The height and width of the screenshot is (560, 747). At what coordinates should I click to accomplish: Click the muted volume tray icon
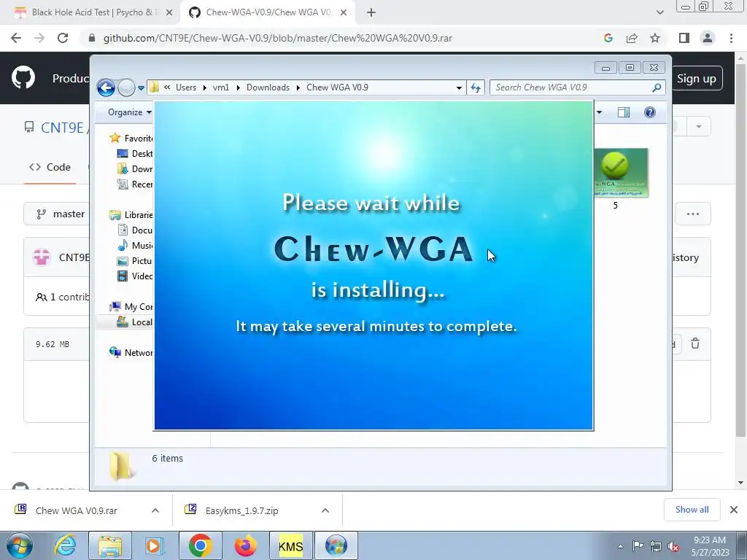coord(673,547)
